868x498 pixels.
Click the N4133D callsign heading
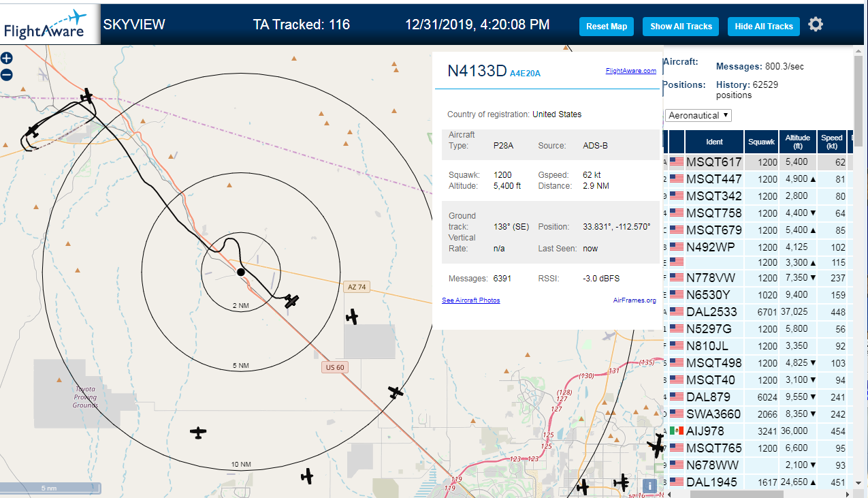477,72
